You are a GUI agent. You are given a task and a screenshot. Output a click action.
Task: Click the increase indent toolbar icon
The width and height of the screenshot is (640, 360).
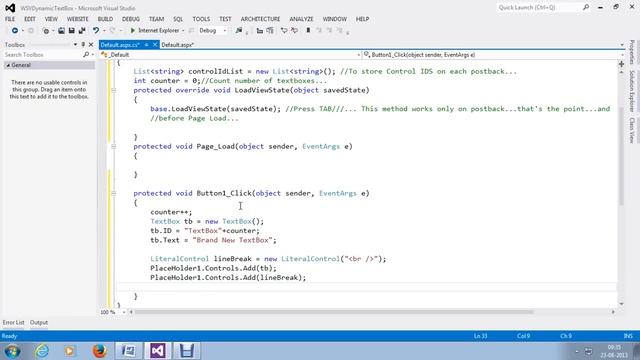270,31
